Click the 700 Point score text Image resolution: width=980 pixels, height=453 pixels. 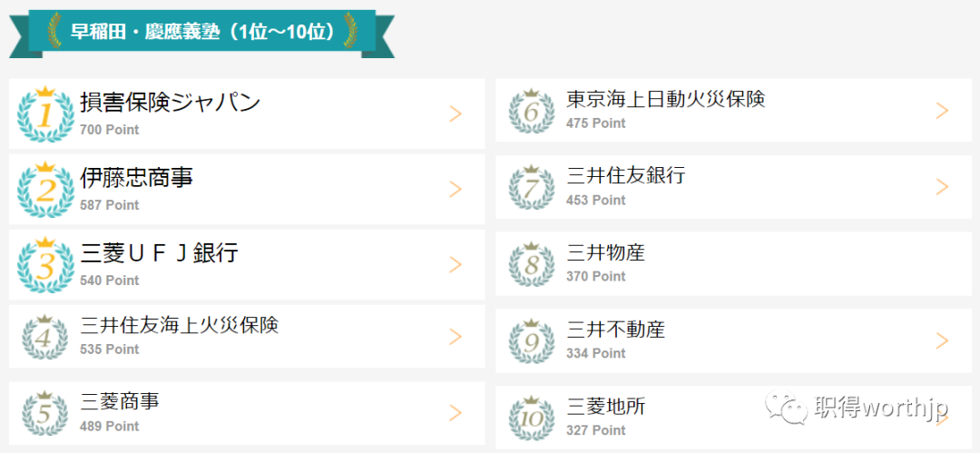[110, 130]
